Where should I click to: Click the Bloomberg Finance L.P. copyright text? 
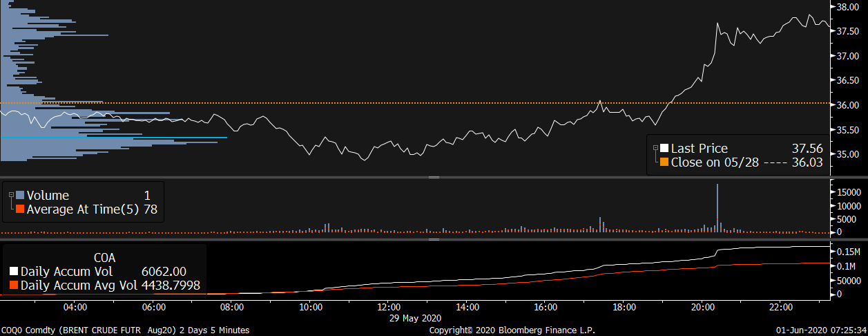pos(512,330)
